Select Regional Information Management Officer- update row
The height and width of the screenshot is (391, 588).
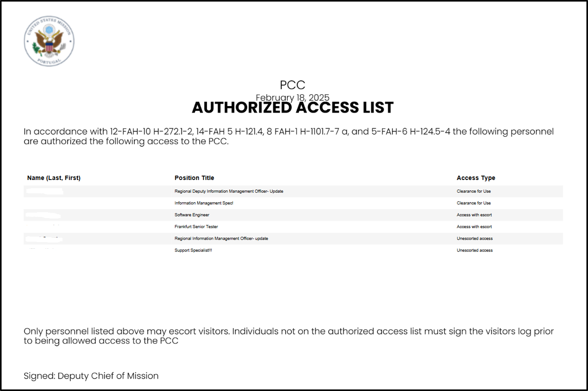tap(293, 239)
